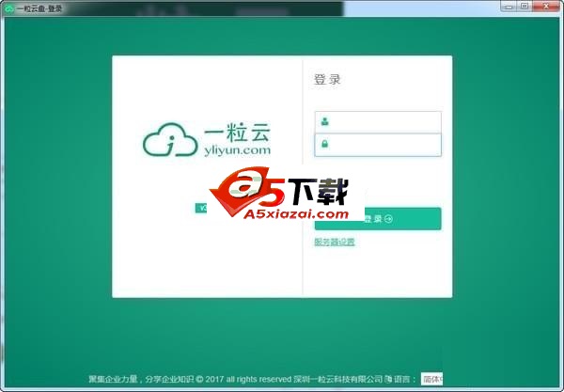Click the '2017 all rights reserved' footer text
The image size is (564, 392).
tap(248, 379)
